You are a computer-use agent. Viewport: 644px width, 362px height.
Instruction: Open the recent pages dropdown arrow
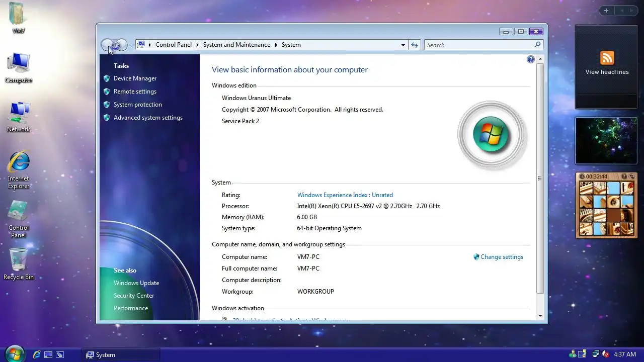[131, 45]
